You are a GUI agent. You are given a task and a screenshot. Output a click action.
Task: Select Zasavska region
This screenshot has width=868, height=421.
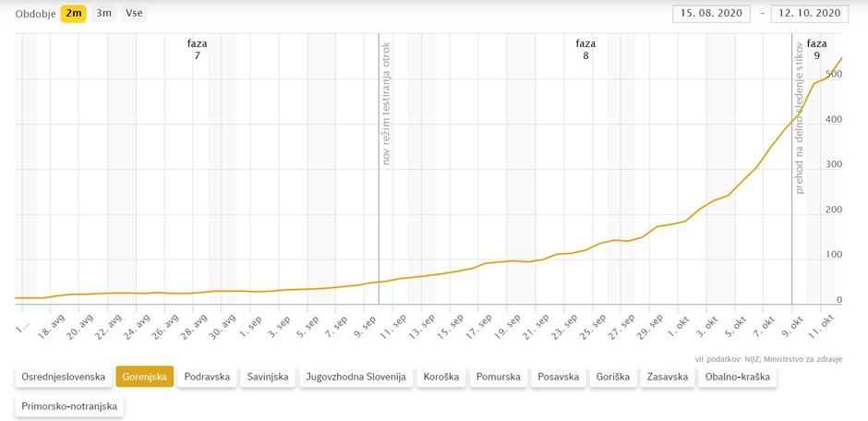click(669, 377)
